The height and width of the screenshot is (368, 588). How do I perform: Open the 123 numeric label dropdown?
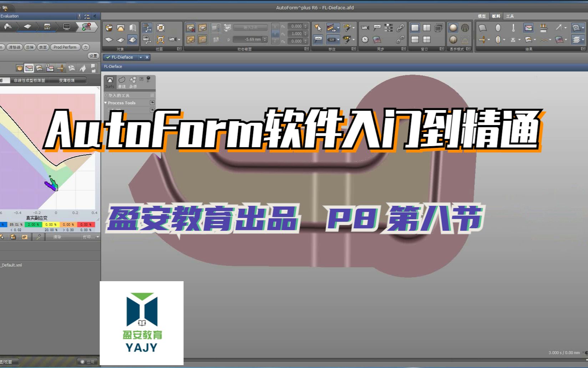tap(338, 40)
